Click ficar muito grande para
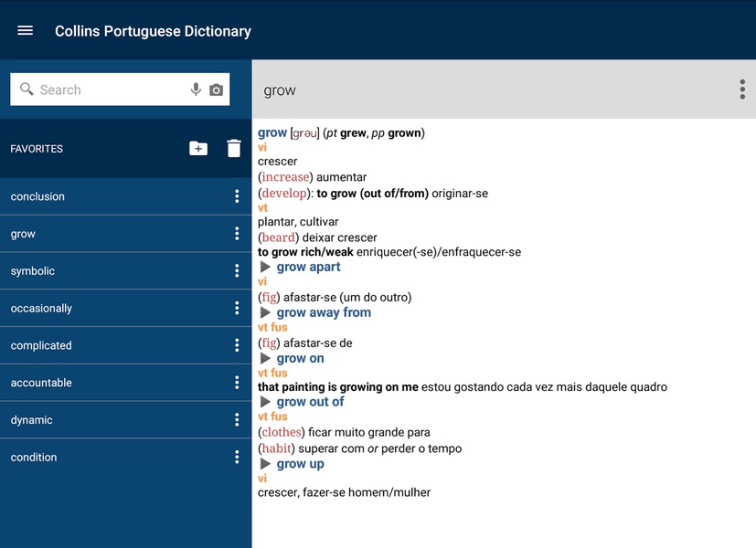This screenshot has width=756, height=548. tap(368, 432)
